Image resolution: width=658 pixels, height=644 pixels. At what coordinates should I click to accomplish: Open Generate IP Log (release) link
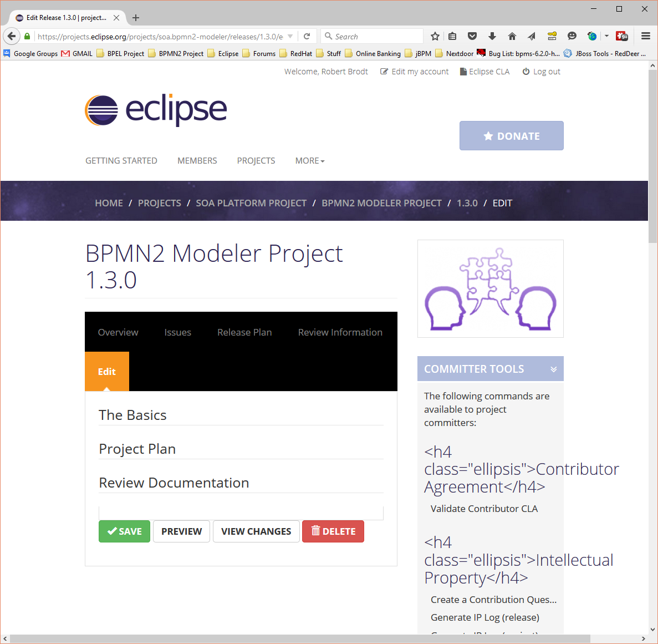[x=484, y=617]
